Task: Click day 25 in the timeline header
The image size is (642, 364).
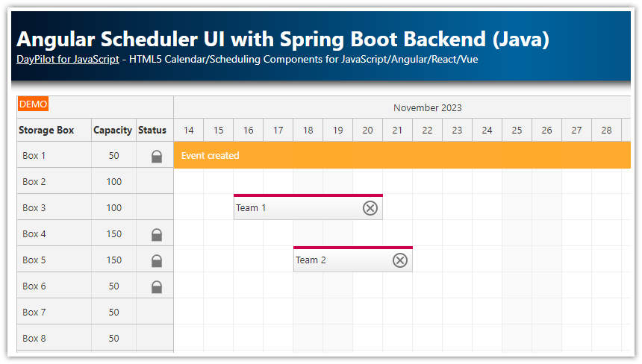Action: coord(517,131)
